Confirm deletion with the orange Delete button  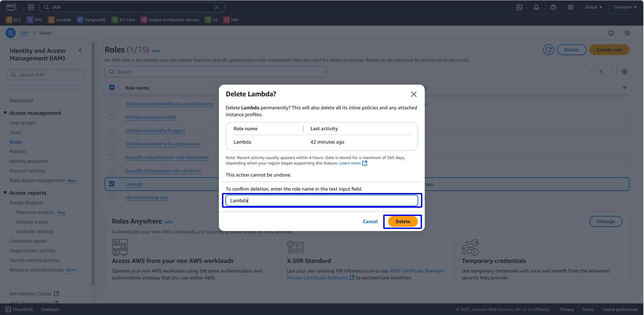[402, 221]
